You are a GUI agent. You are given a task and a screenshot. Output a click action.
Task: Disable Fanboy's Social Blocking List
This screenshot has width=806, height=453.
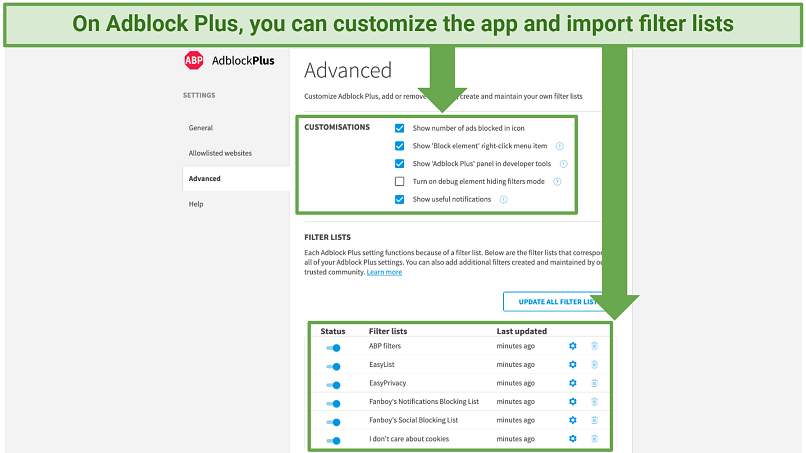tap(333, 422)
